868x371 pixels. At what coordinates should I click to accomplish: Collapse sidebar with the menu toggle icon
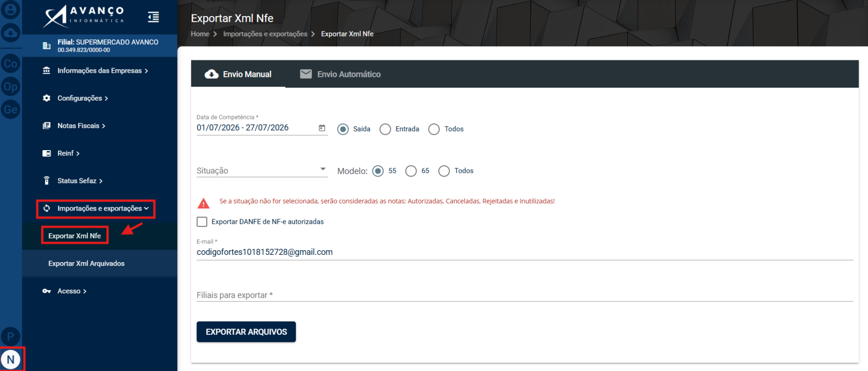[x=153, y=17]
